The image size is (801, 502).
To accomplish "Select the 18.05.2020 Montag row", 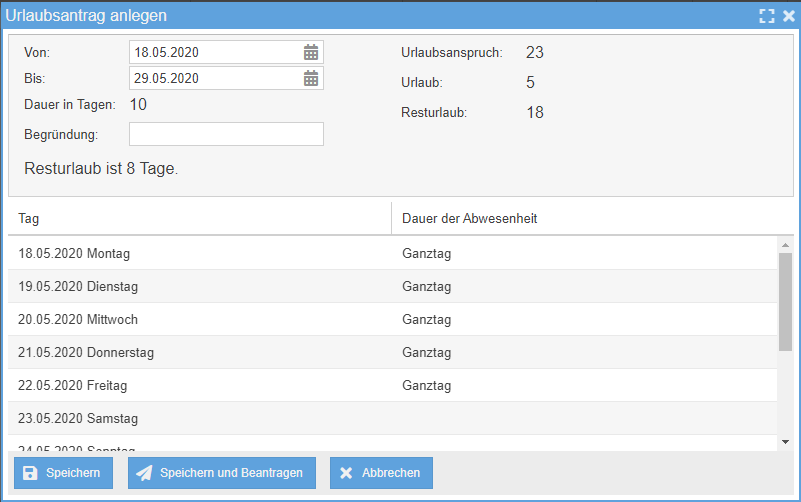I will click(200, 254).
